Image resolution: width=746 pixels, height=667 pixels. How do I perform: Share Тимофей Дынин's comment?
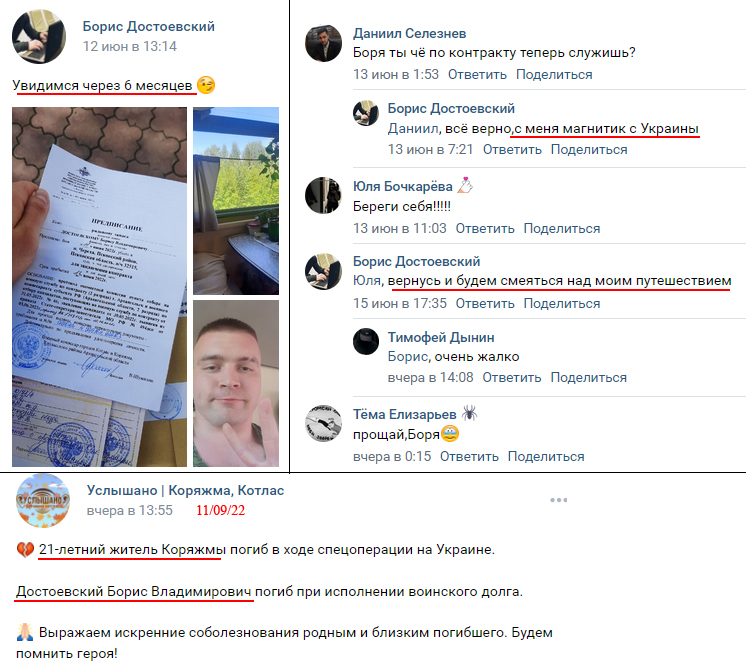coord(589,378)
